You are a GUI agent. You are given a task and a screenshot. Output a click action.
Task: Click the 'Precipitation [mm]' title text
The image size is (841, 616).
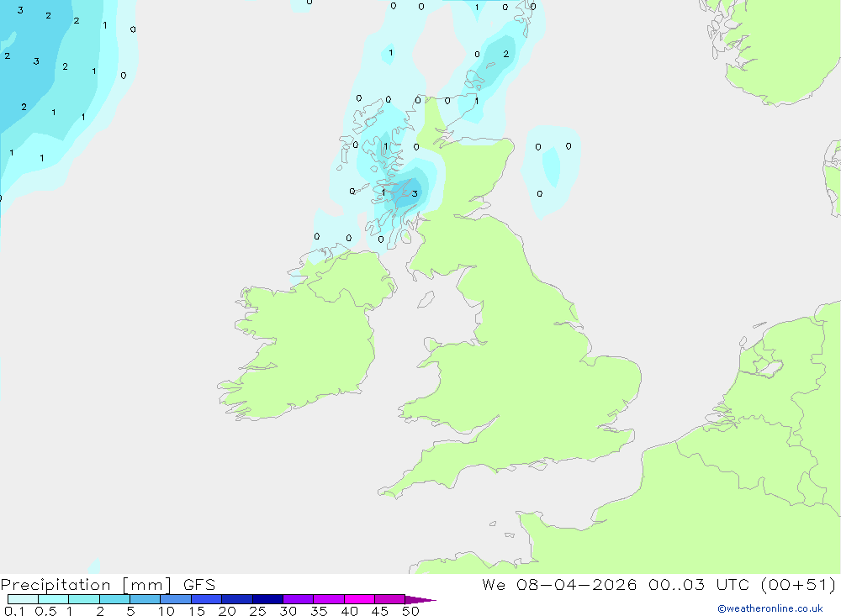tap(86, 585)
